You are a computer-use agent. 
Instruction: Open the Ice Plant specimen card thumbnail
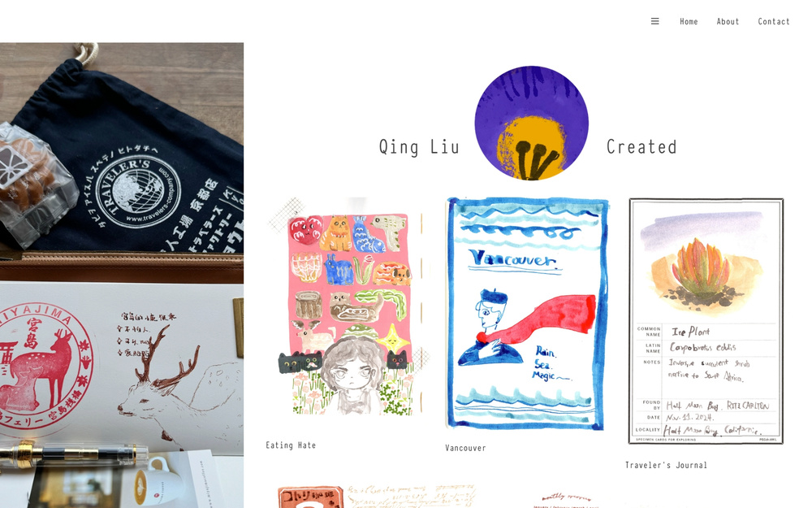(x=706, y=321)
